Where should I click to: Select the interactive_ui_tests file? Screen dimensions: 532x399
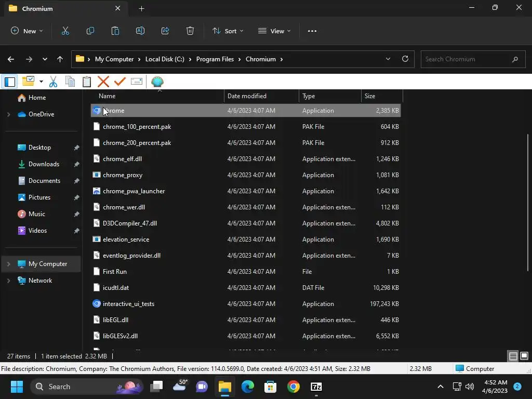[246, 304]
